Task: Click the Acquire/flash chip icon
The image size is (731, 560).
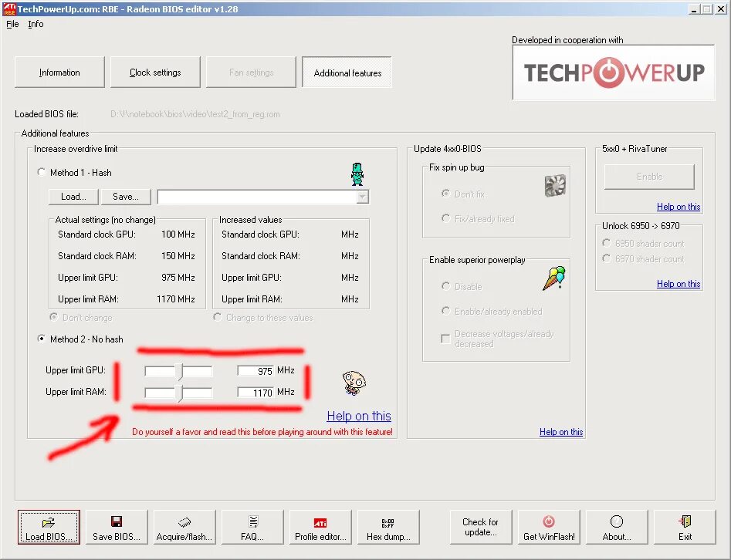Action: pos(184,522)
